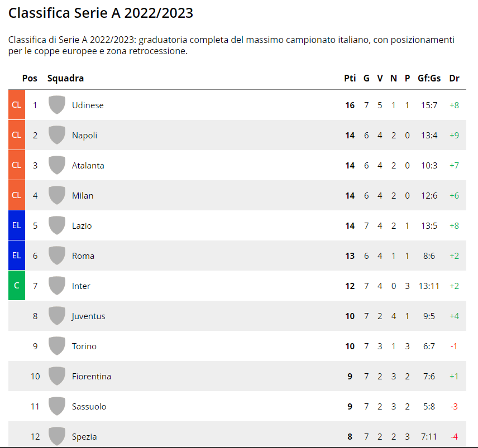Open the Roma team link
Viewport: 478px width, 448px height.
coord(83,256)
